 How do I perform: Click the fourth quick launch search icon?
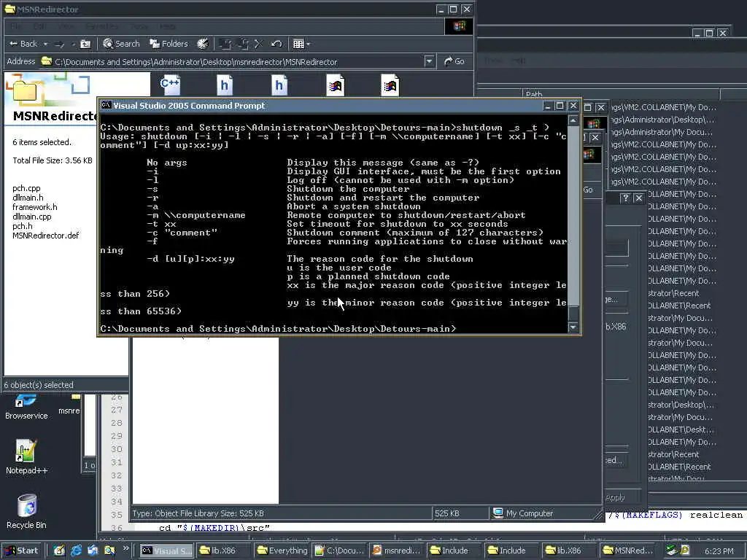coord(109,551)
